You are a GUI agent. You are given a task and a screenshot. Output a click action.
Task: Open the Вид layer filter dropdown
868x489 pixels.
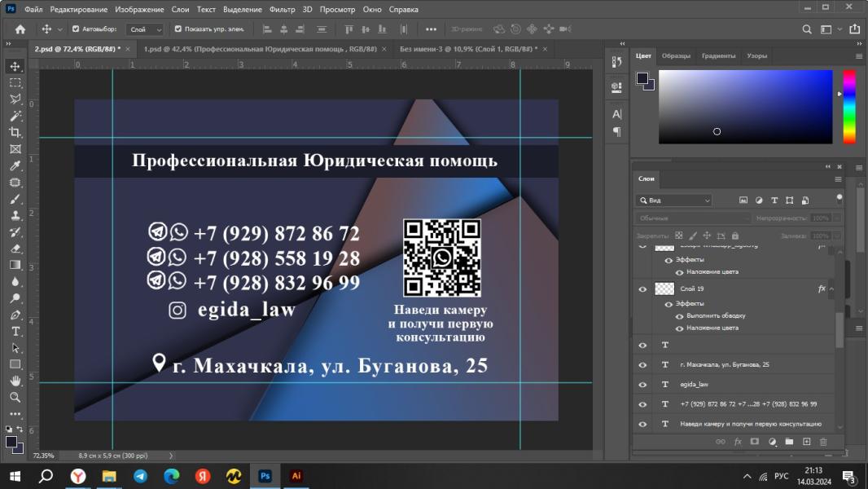pos(674,200)
